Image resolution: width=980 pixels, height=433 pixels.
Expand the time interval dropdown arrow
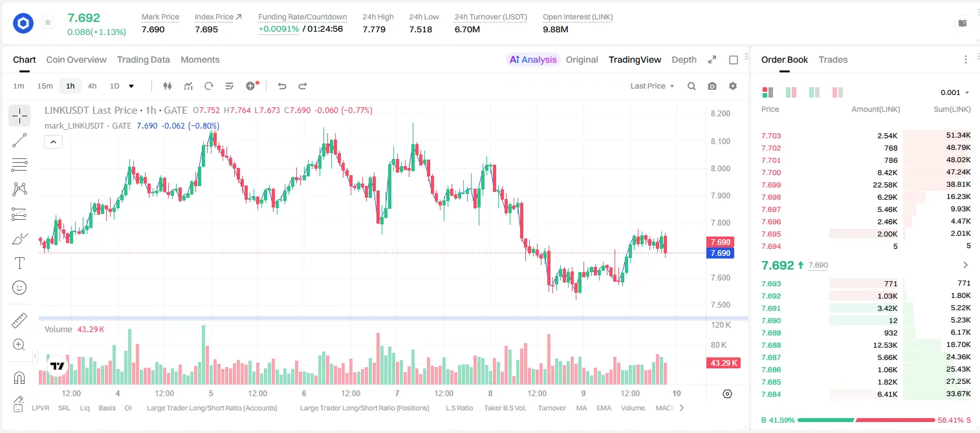[x=131, y=86]
